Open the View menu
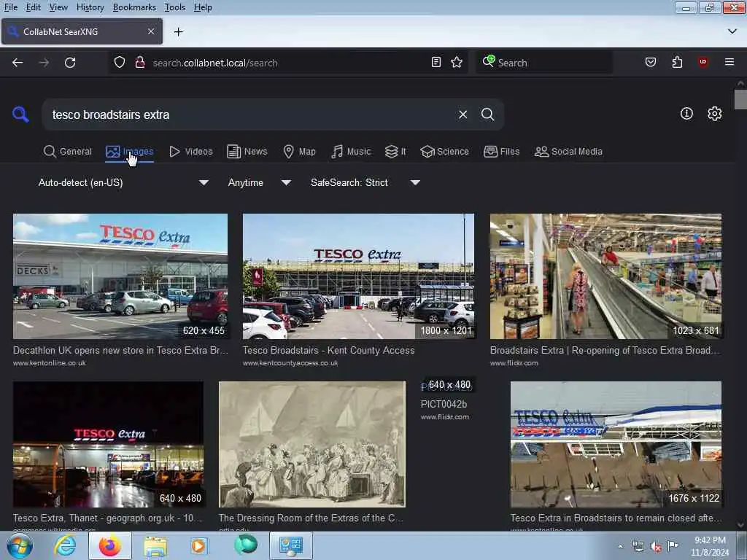Viewport: 747px width, 560px height. (x=58, y=7)
